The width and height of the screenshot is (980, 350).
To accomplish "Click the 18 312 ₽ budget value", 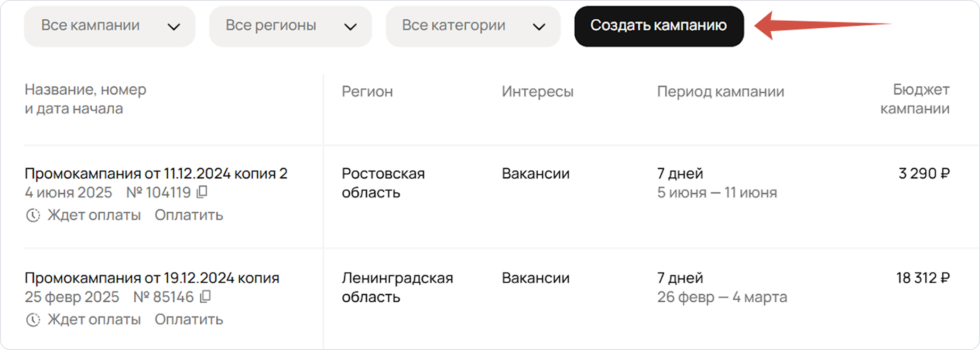I will pyautogui.click(x=922, y=278).
